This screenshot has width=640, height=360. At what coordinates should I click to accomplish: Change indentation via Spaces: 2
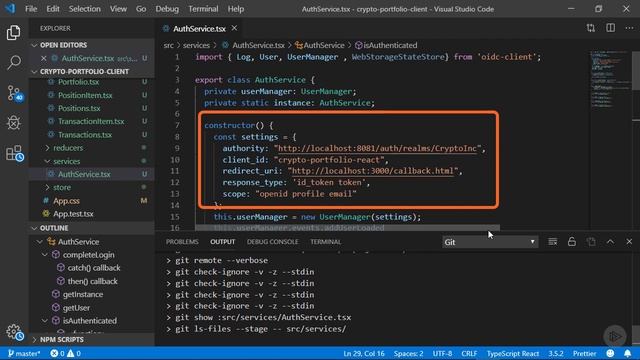[x=408, y=353]
